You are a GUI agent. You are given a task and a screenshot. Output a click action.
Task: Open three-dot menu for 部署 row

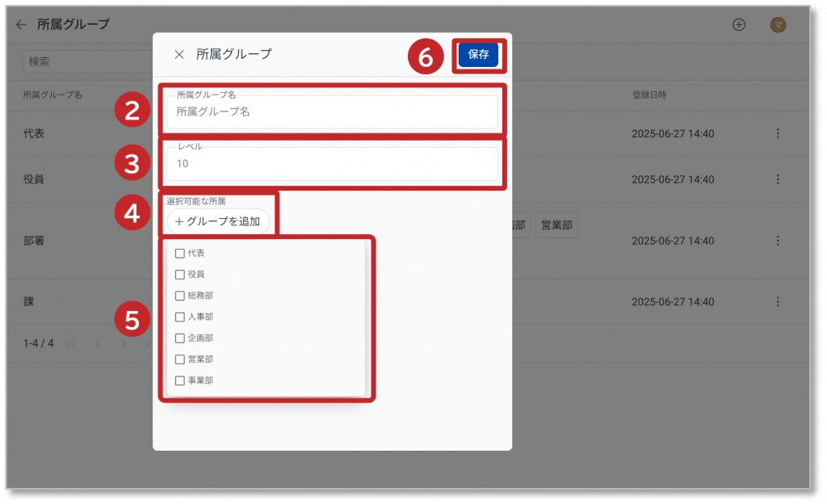click(x=778, y=241)
